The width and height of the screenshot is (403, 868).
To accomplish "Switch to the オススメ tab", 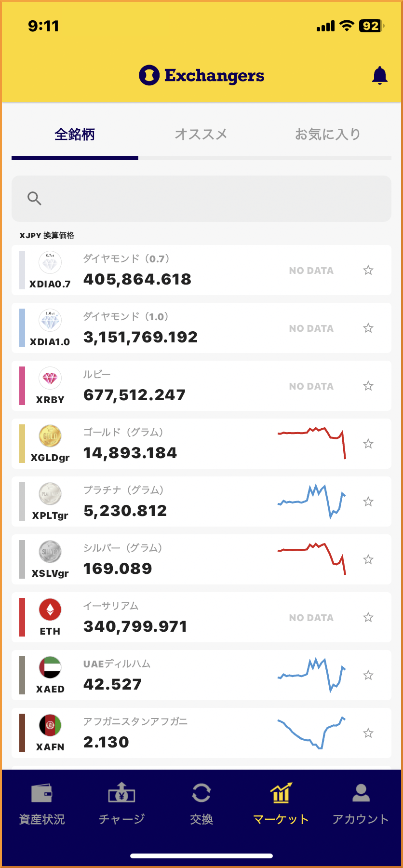I will click(x=201, y=134).
